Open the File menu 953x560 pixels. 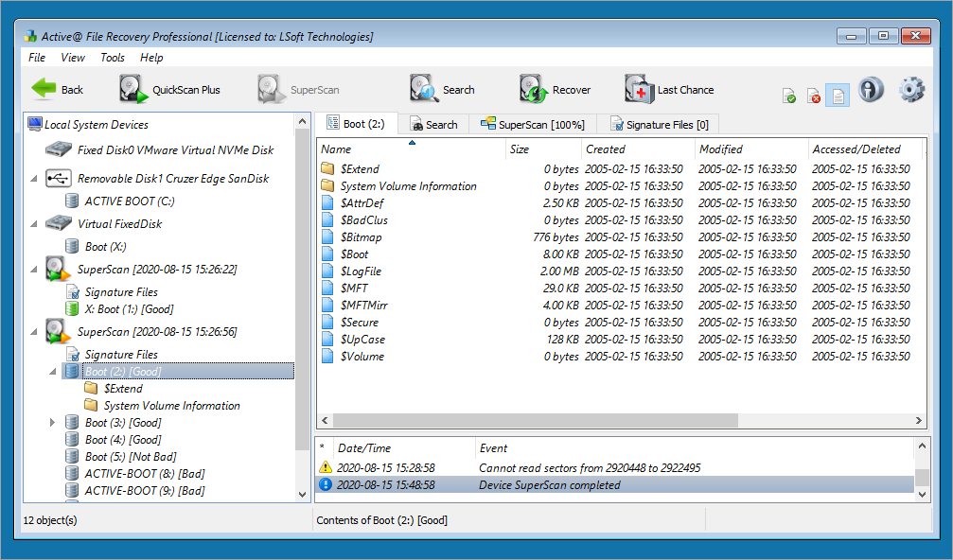tap(37, 57)
